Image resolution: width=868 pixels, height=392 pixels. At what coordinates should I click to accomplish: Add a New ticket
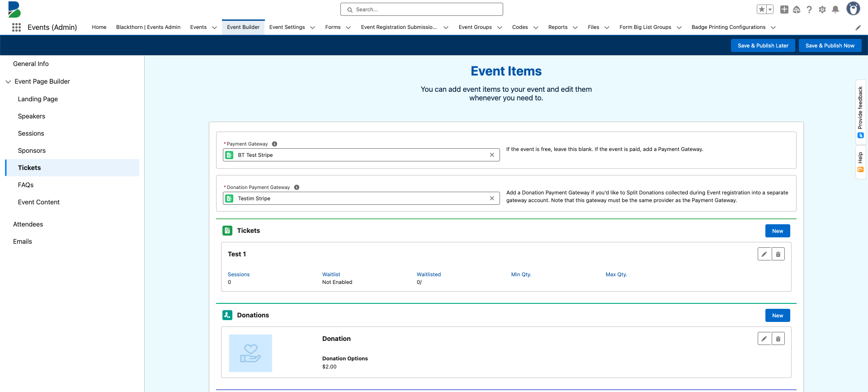tap(777, 231)
